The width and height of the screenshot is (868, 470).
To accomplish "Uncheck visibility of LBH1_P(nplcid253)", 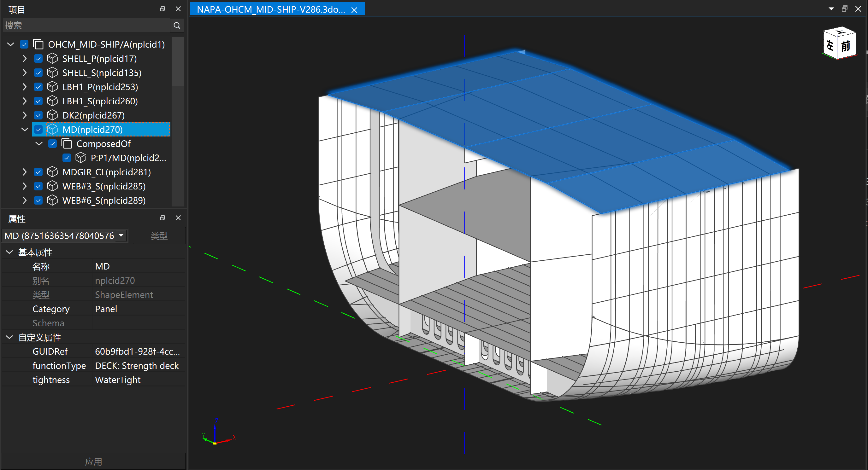I will click(38, 87).
